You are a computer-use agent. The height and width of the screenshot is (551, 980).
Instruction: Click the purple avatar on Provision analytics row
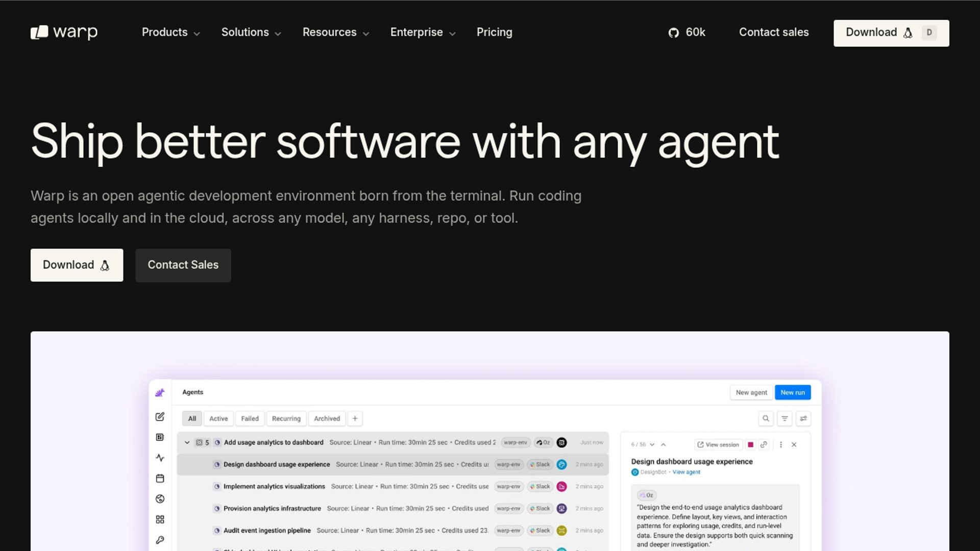point(561,508)
